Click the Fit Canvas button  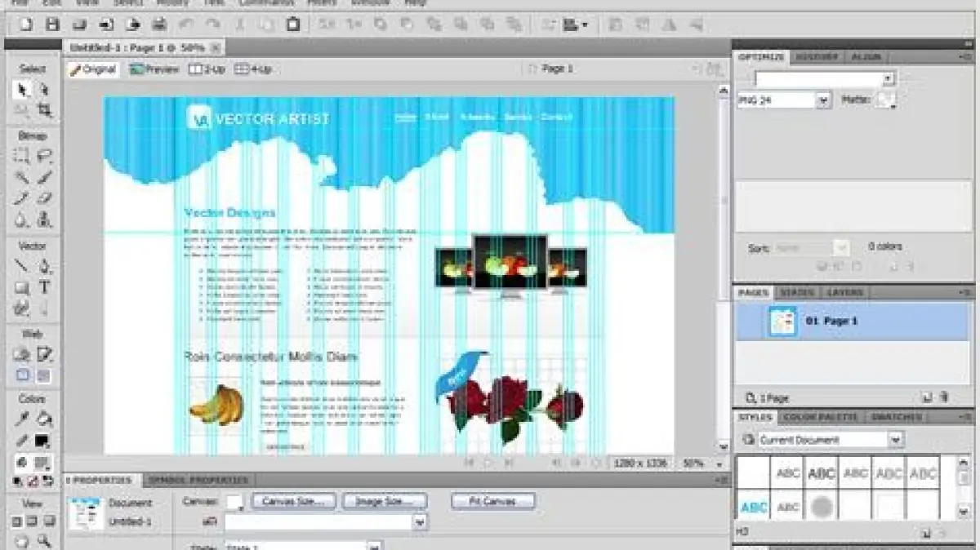[x=493, y=501]
